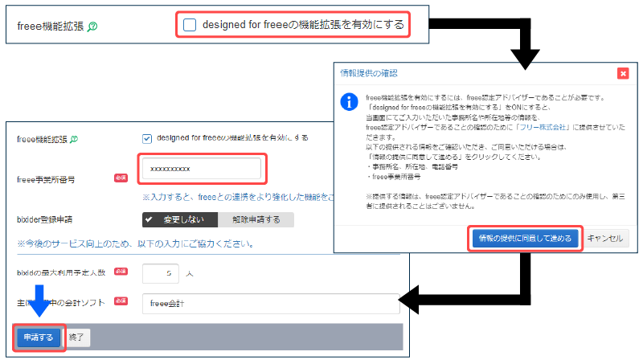Click the 終了 button
The image size is (643, 364).
click(76, 337)
